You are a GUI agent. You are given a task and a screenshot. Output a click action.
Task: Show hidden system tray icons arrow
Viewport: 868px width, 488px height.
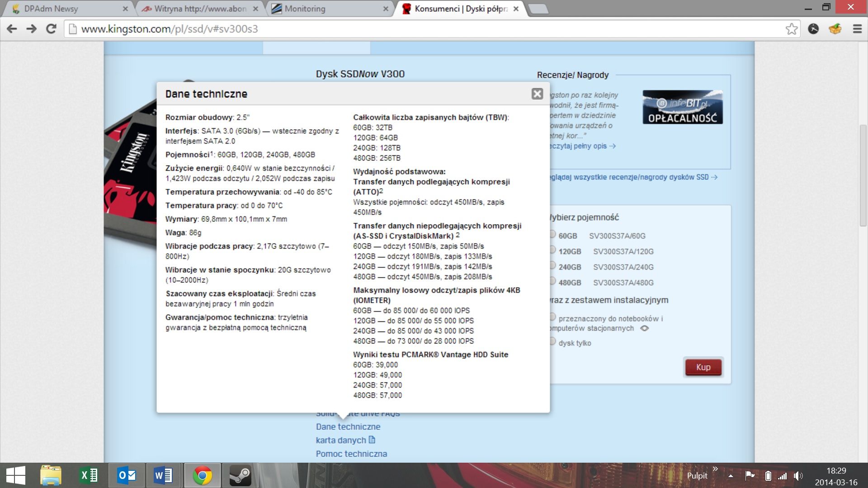click(731, 475)
